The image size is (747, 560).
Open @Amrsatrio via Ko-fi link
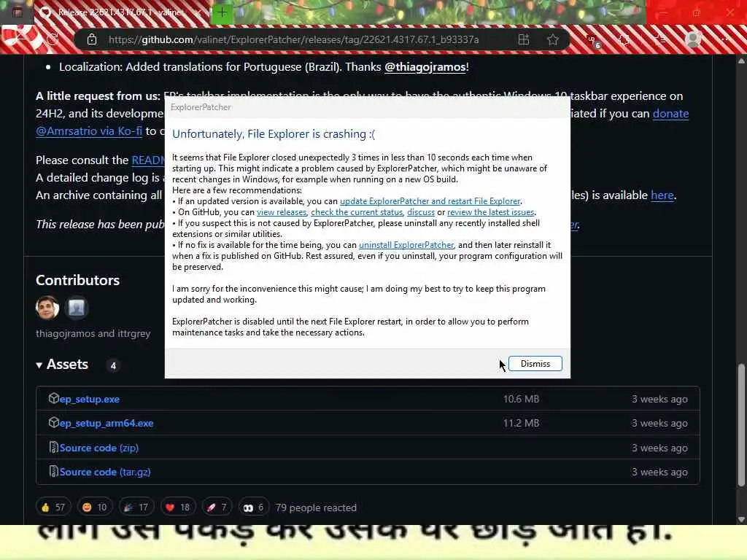pyautogui.click(x=89, y=131)
